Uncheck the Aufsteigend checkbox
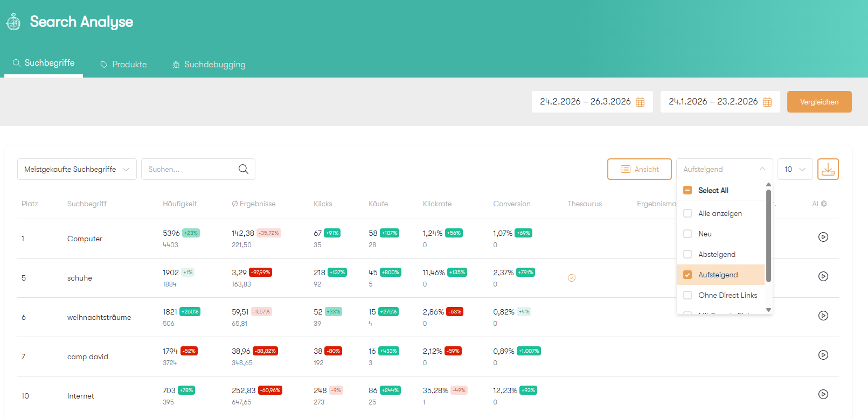 (688, 275)
